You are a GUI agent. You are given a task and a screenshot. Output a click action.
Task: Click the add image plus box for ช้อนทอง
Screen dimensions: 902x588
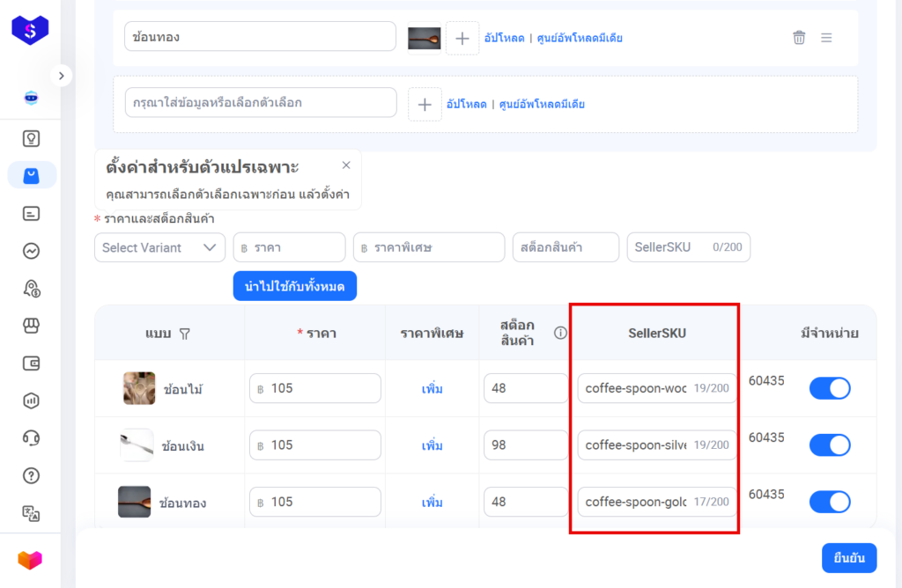(462, 38)
